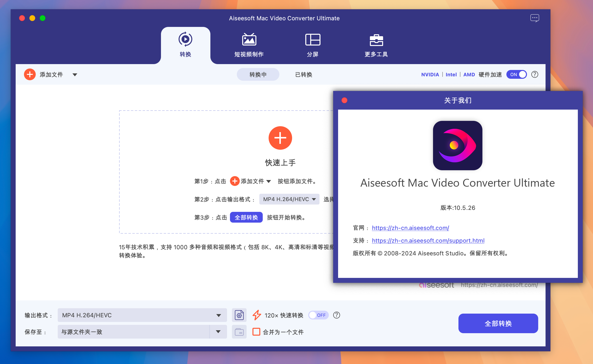Image resolution: width=593 pixels, height=364 pixels.
Task: Click the NVIDIA label
Action: point(430,75)
